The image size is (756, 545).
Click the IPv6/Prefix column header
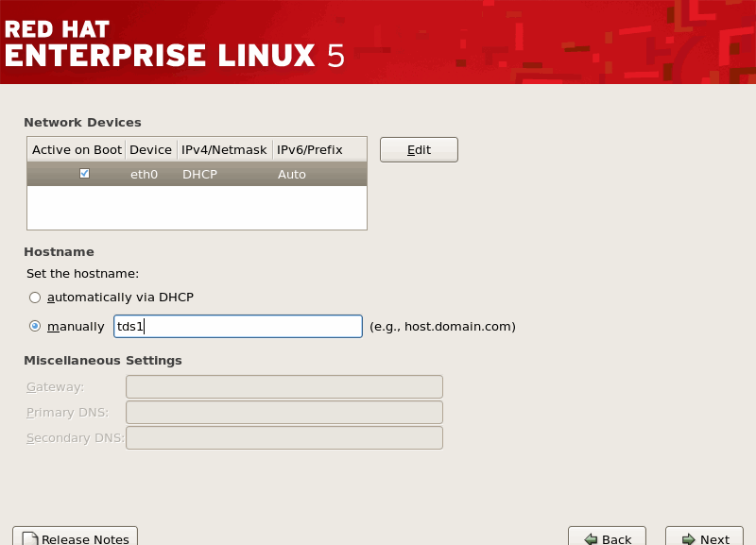click(309, 149)
